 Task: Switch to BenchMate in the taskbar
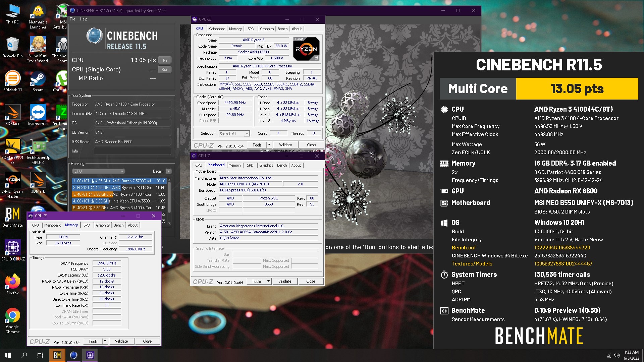[x=57, y=355]
